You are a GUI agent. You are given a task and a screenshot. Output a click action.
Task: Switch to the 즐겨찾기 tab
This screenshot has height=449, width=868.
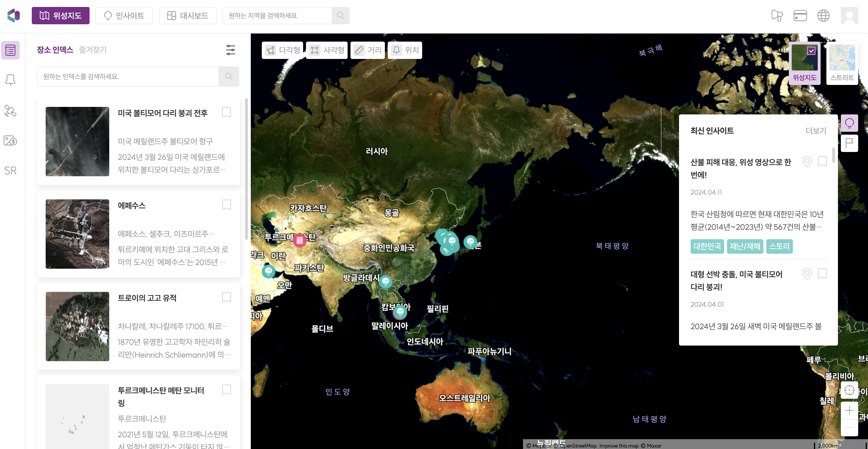pyautogui.click(x=93, y=50)
